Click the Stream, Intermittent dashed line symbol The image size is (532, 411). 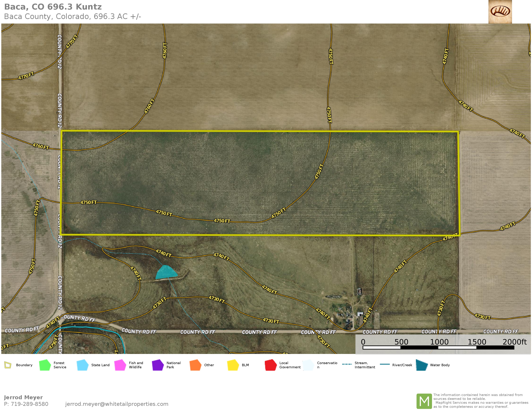(347, 364)
